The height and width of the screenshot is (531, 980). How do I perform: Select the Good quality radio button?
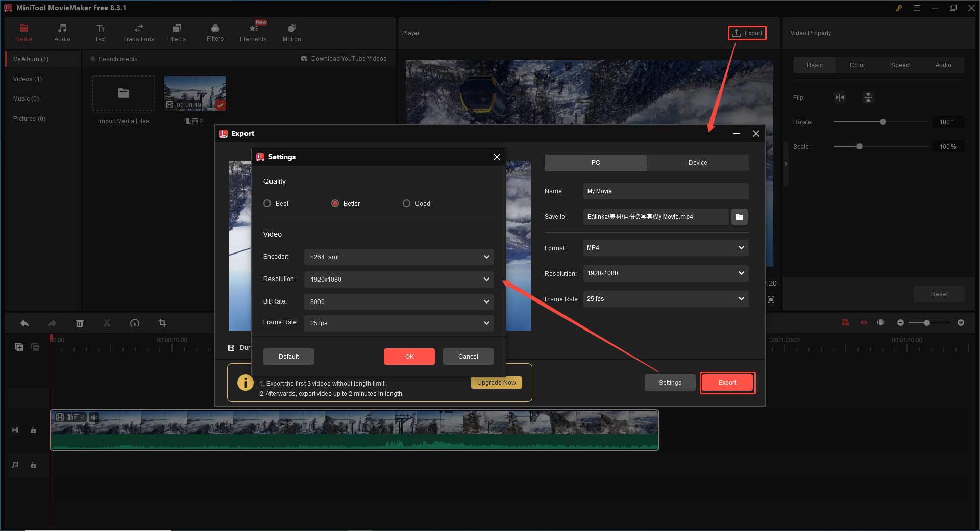(406, 203)
